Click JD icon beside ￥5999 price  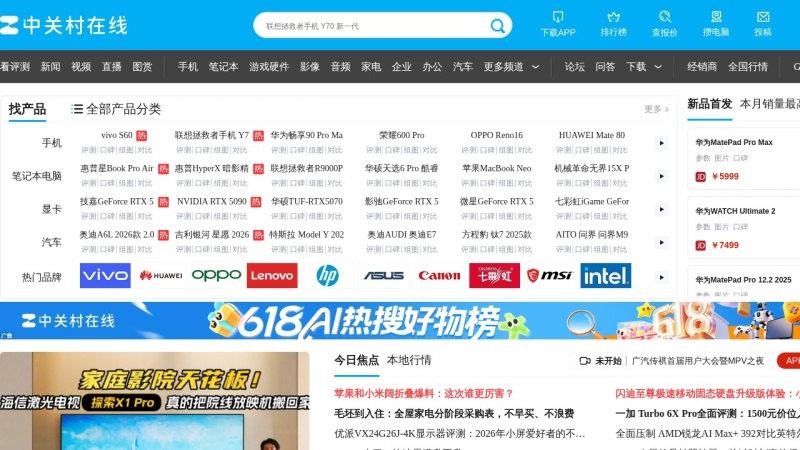pyautogui.click(x=701, y=177)
